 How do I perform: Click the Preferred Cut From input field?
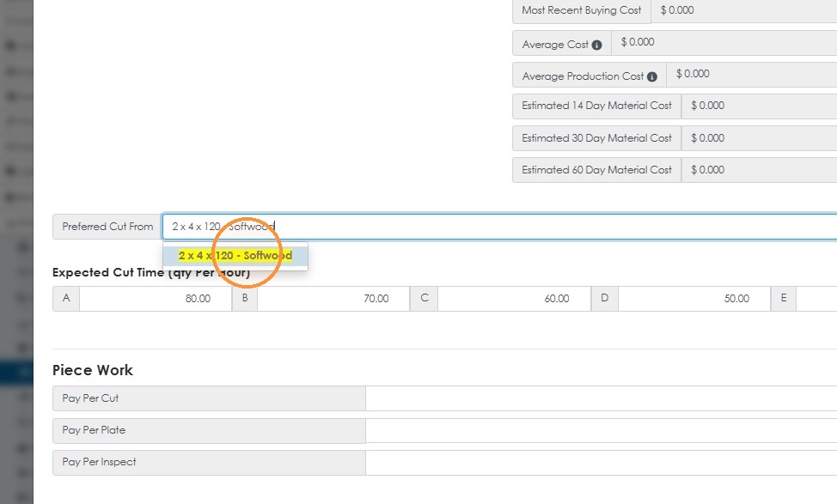point(499,227)
